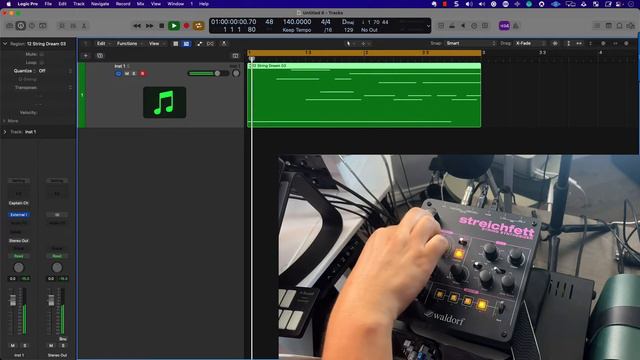The image size is (640, 360).
Task: Click the vertical auto zoom icon
Action: 568,43
